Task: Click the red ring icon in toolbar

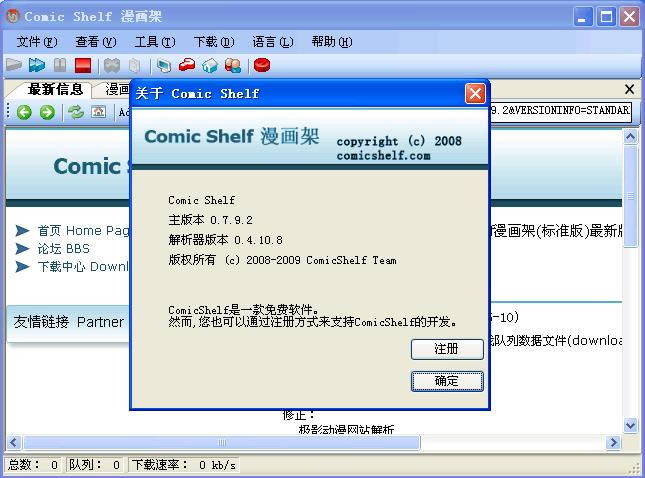Action: tap(262, 66)
